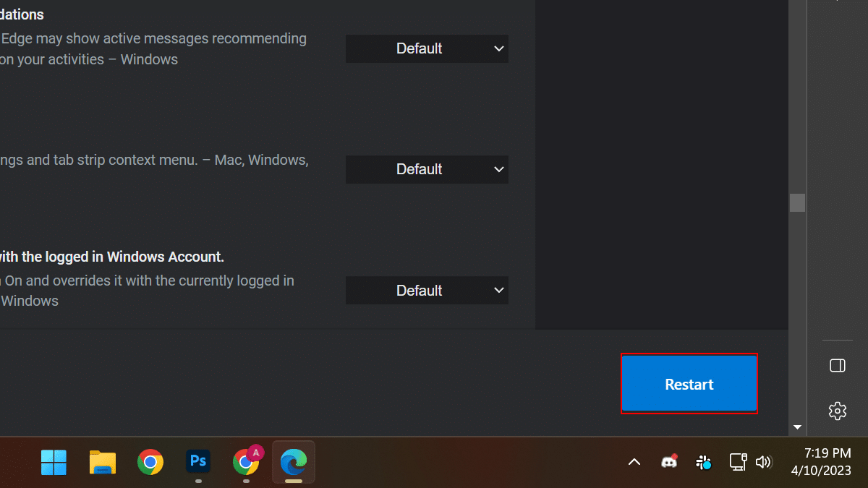Click the network connection tray icon
This screenshot has width=868, height=488.
click(x=738, y=462)
